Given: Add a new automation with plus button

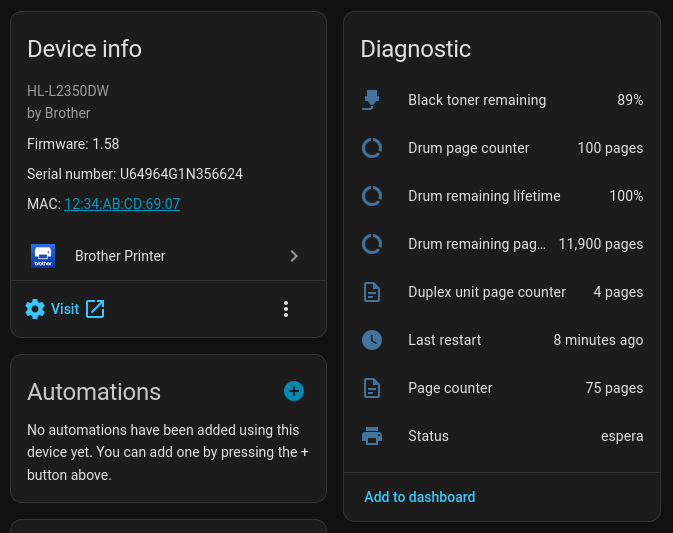Looking at the screenshot, I should [294, 391].
